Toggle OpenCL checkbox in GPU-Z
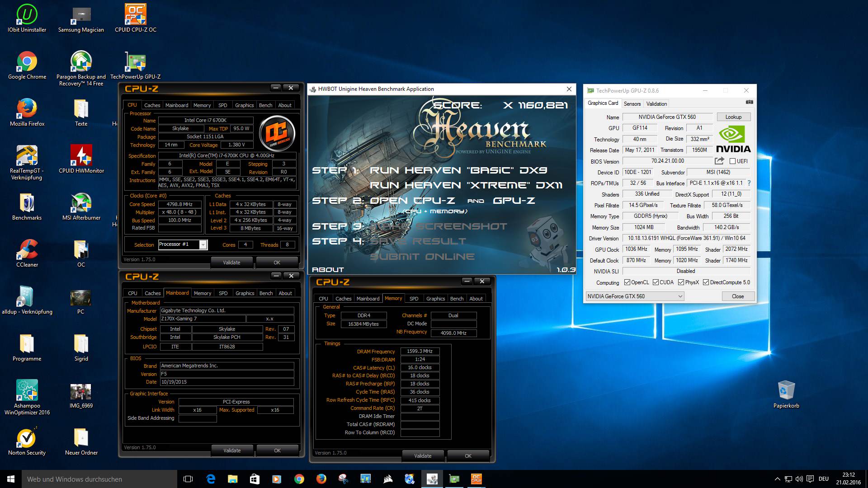868x488 pixels. 627,282
